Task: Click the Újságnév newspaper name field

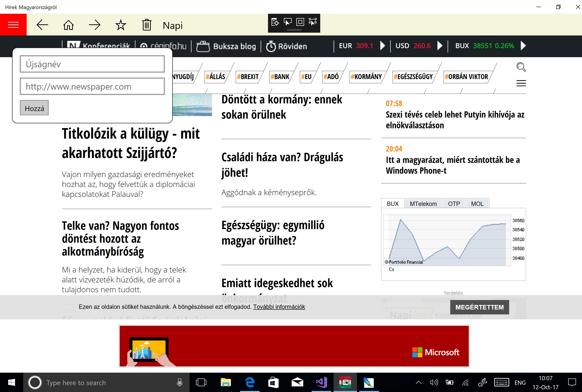Action: (92, 64)
